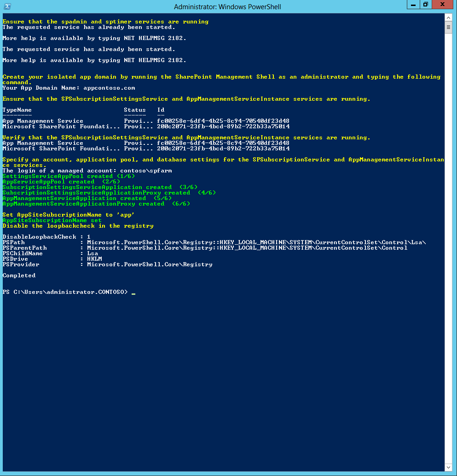Click 'SubscriptionSettingsServiceApplication created (3/6)' line
The image size is (457, 476).
tap(100, 187)
